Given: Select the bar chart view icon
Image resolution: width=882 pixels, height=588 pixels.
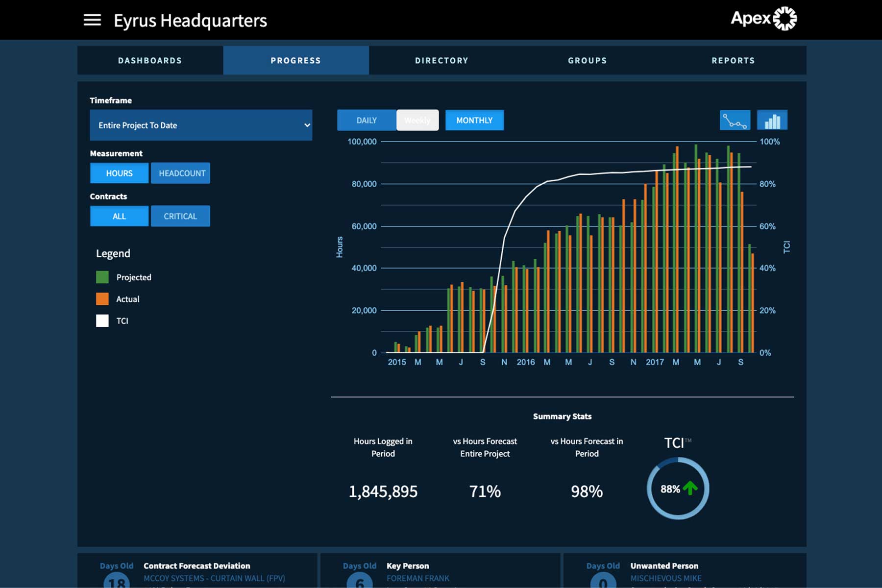Looking at the screenshot, I should click(773, 120).
